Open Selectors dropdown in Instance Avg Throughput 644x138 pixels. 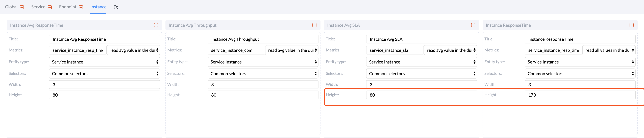(x=263, y=74)
